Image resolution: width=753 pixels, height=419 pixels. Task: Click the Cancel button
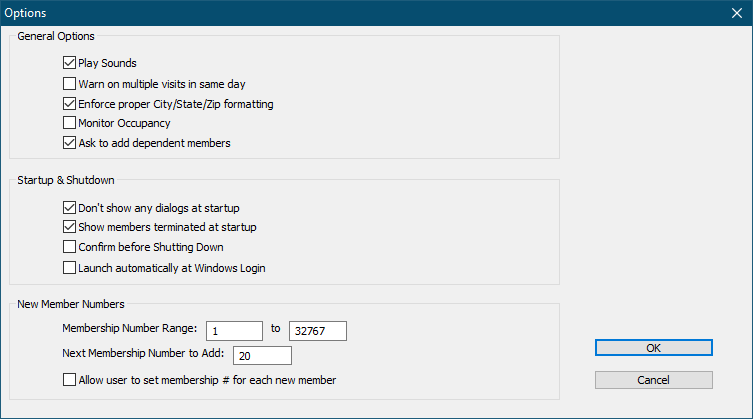(x=653, y=380)
